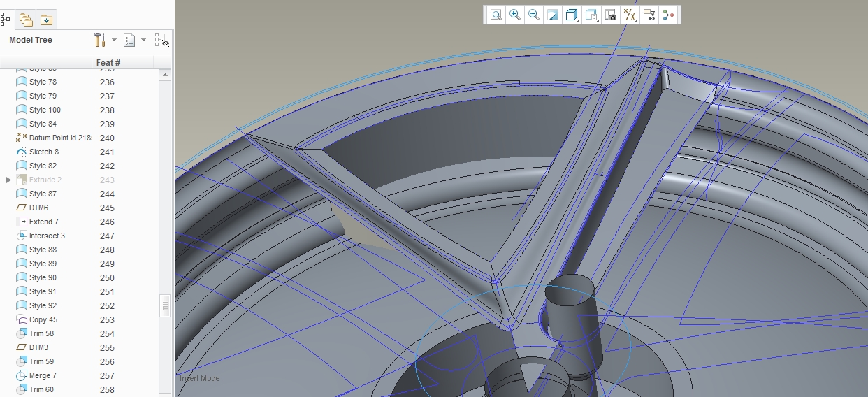Click the Zoom In tool

coord(515,15)
